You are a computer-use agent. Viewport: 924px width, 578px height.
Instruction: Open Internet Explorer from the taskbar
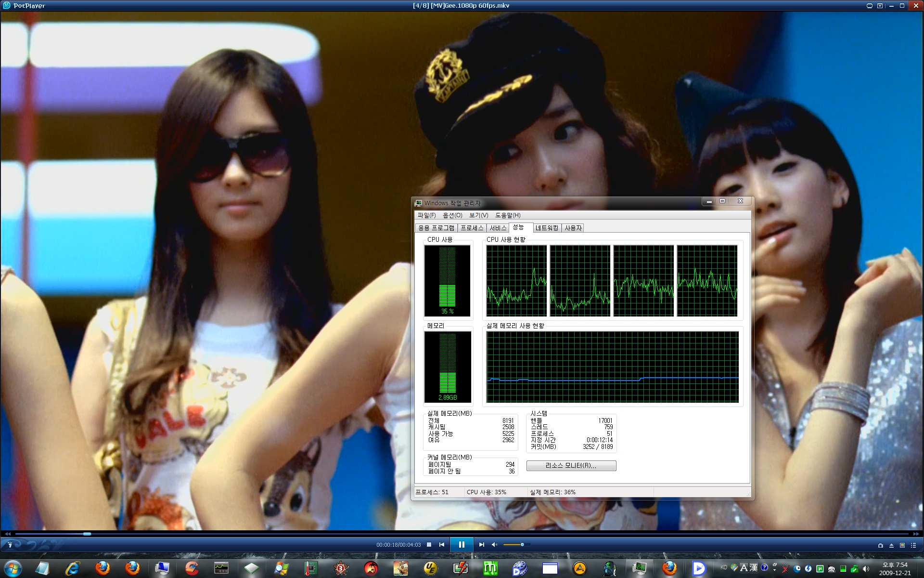pos(73,568)
